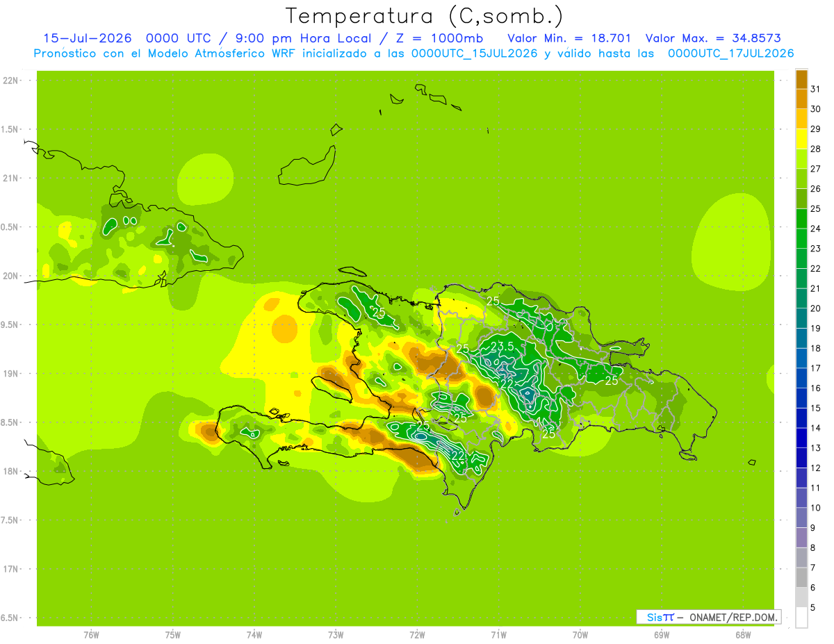Click the '70W' longitude axis label
This screenshot has width=834, height=644.
(x=580, y=635)
